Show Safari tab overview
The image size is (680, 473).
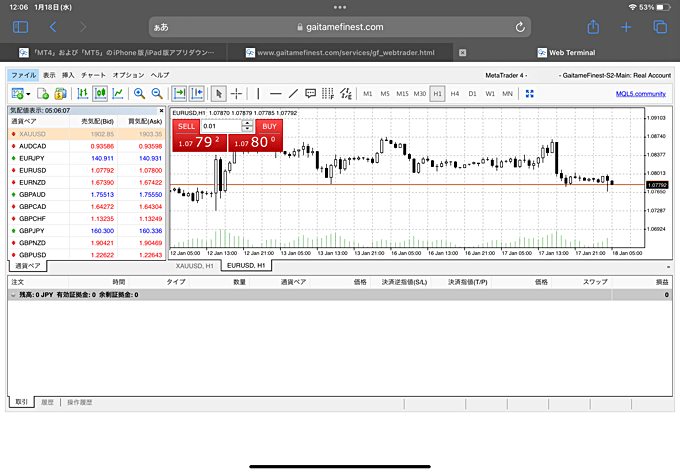click(660, 27)
